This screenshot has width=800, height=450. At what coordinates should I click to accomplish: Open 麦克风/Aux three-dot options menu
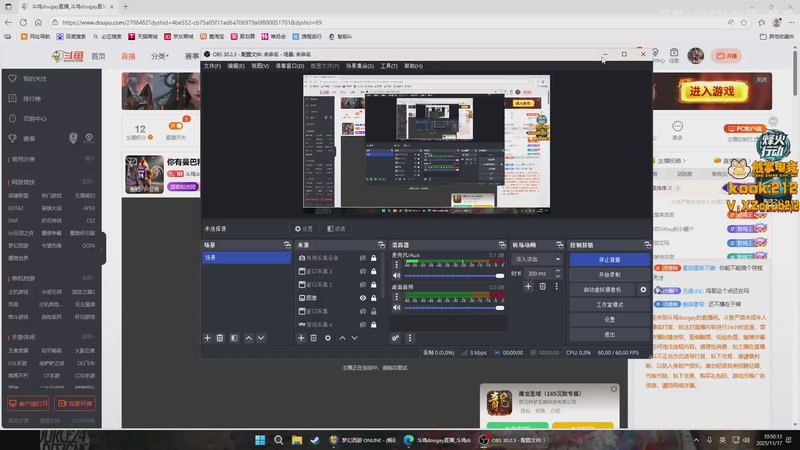[x=396, y=264]
